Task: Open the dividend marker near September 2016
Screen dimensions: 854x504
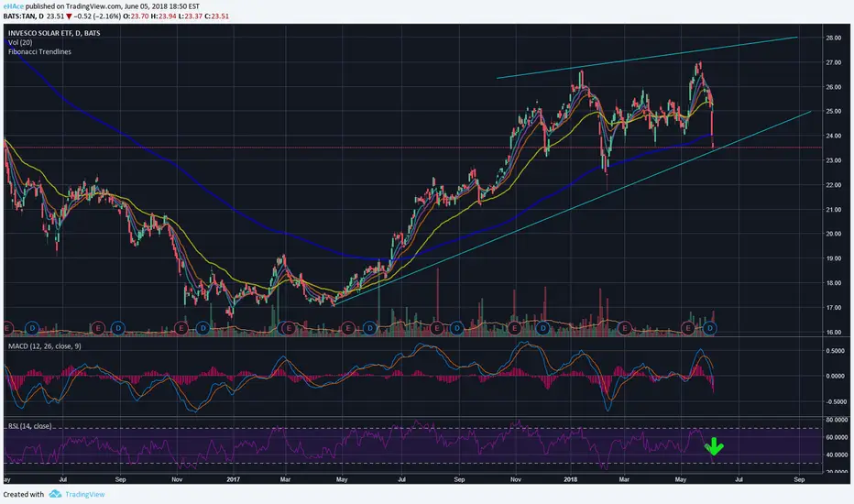Action: [x=118, y=328]
